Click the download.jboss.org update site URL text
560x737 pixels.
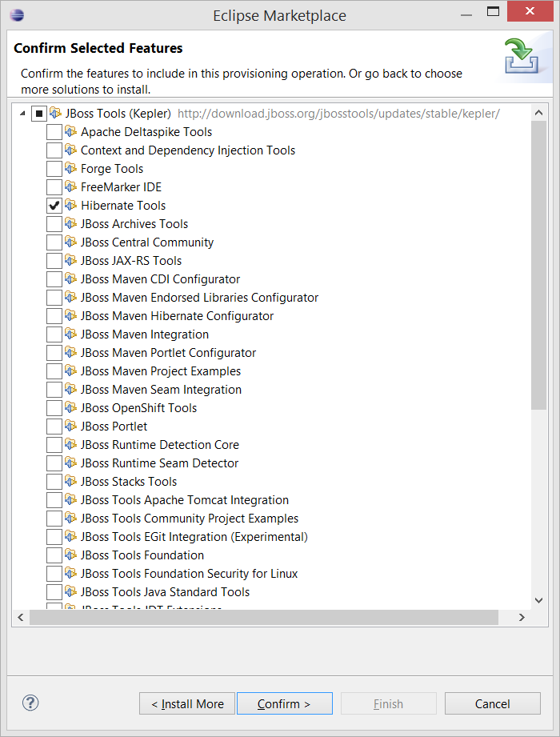click(x=338, y=114)
